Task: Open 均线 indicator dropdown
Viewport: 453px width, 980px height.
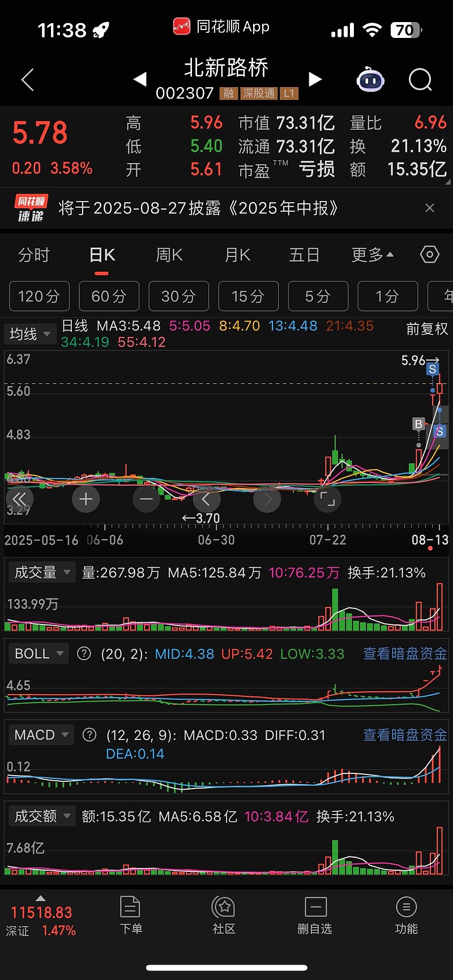Action: click(30, 334)
